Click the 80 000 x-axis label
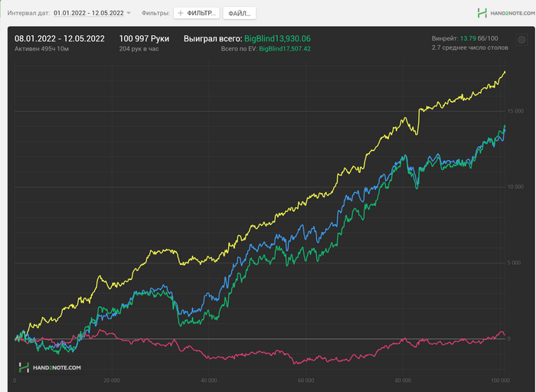 pos(403,381)
